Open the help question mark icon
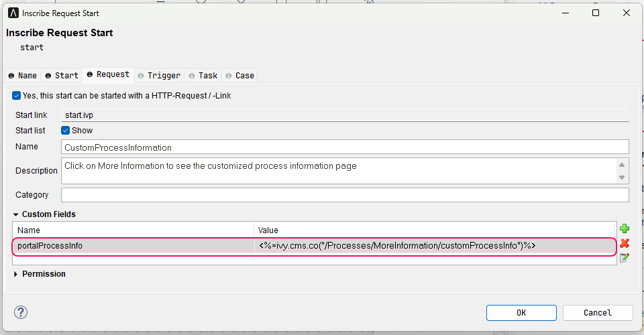Viewport: 644px width, 335px height. pyautogui.click(x=21, y=312)
